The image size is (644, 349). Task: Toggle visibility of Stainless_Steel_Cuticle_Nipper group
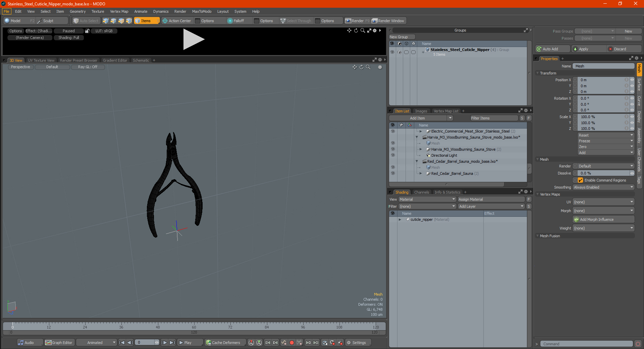tap(392, 52)
